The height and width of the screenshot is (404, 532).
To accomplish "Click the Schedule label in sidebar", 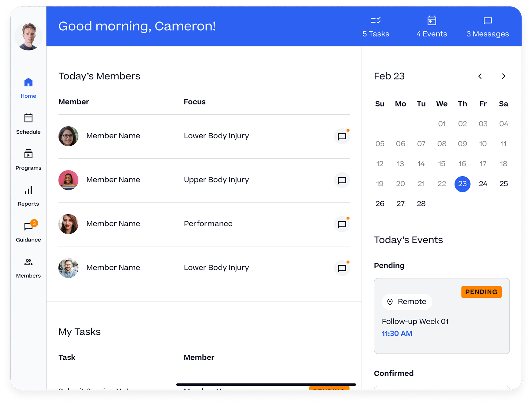I will pyautogui.click(x=28, y=132).
